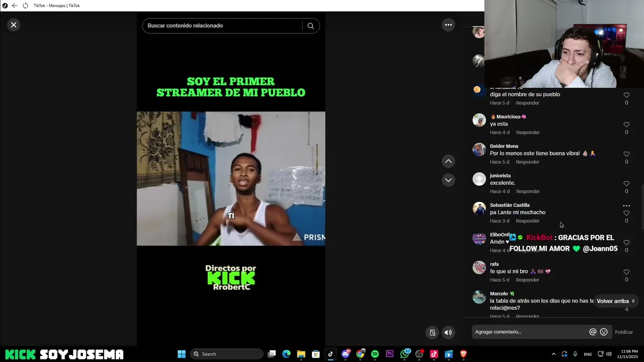Reply to 'diga el nombre de su pueblo' comment
This screenshot has height=362, width=644.
(527, 103)
